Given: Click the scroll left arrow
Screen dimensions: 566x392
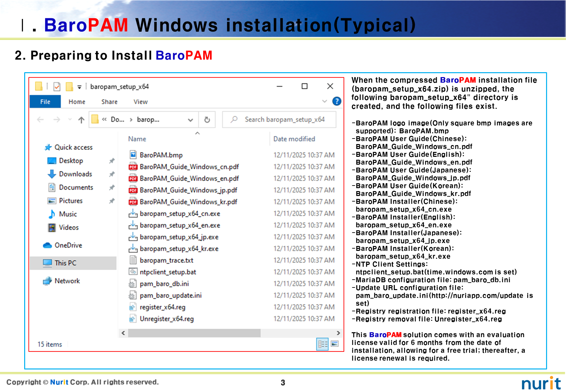Looking at the screenshot, I should click(123, 333).
